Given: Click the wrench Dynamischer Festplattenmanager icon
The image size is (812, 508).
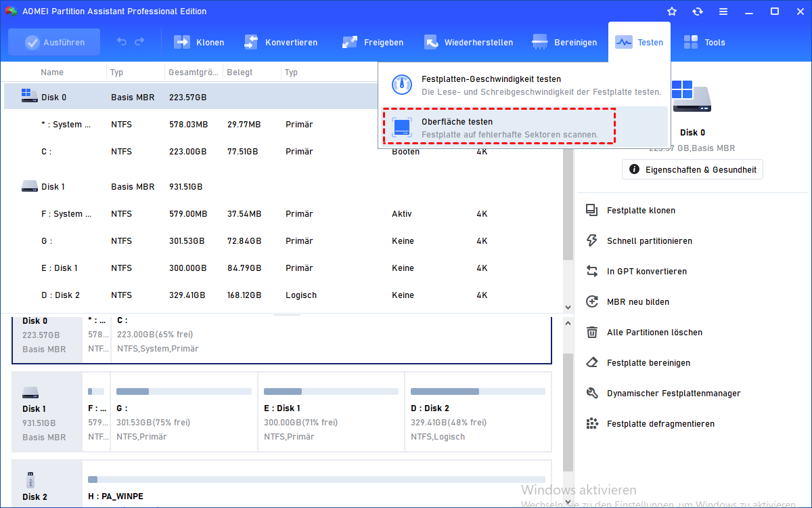Looking at the screenshot, I should tap(592, 394).
